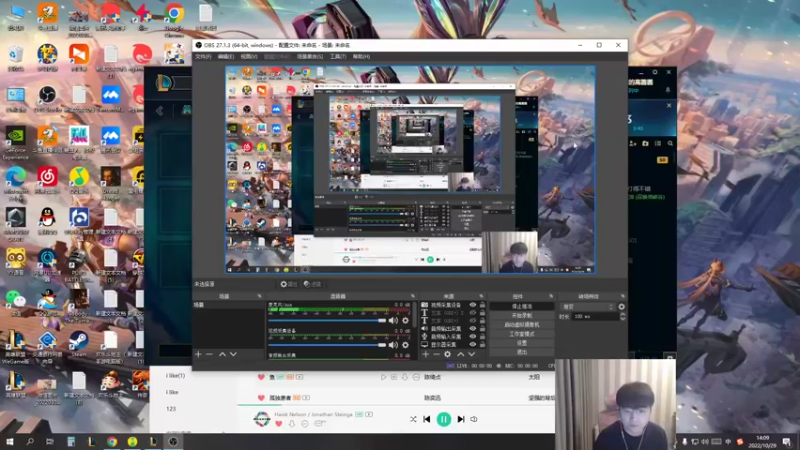Image resolution: width=800 pixels, height=450 pixels.
Task: Open the Edit menu in OBS
Action: 226,57
